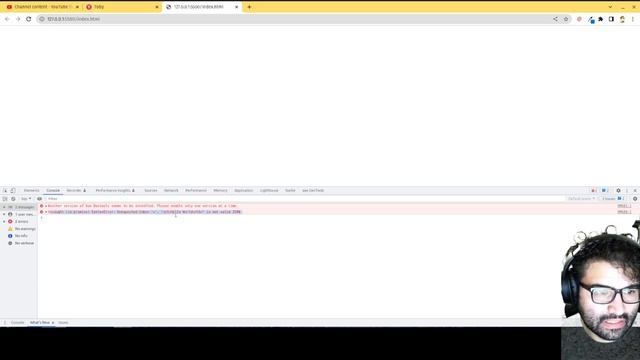Switch to the Lighthouse tab

pos(269,191)
